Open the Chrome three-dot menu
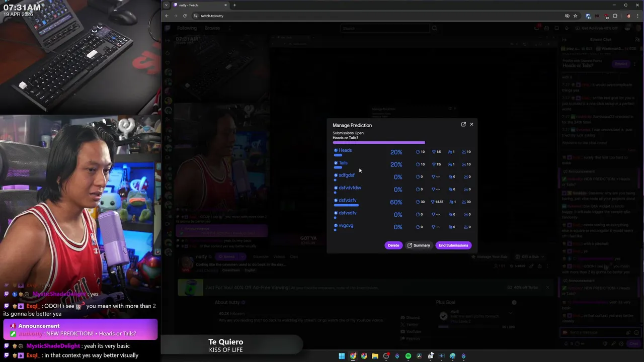644x362 pixels. [x=637, y=16]
